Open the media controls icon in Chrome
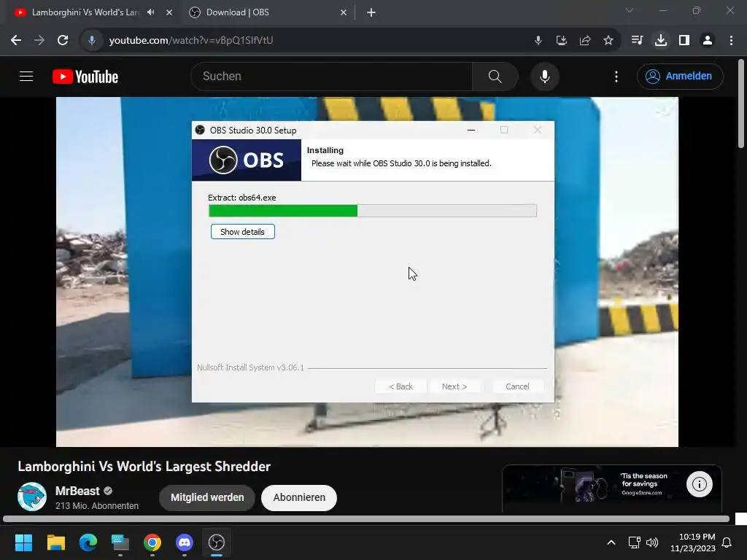Screen dimensions: 747x560 tap(637, 41)
